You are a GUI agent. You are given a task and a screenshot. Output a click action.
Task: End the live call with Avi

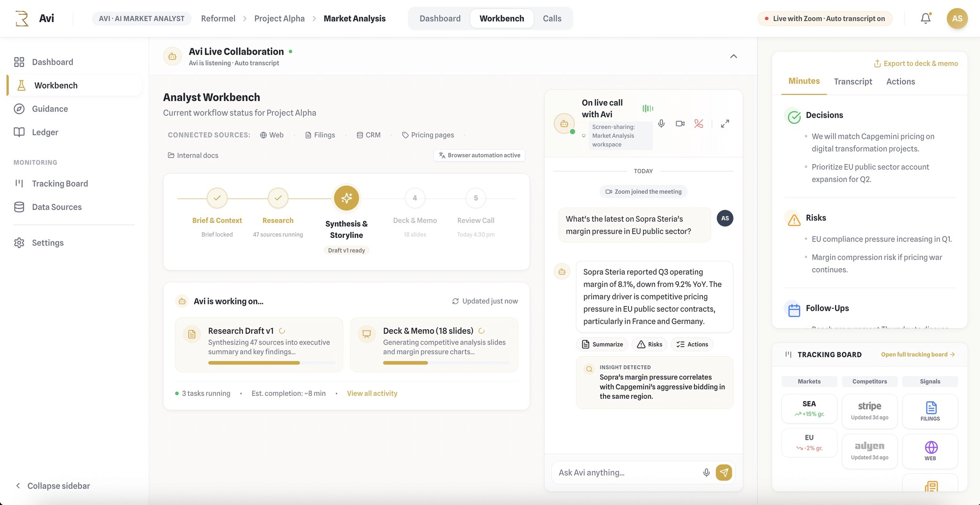(699, 123)
